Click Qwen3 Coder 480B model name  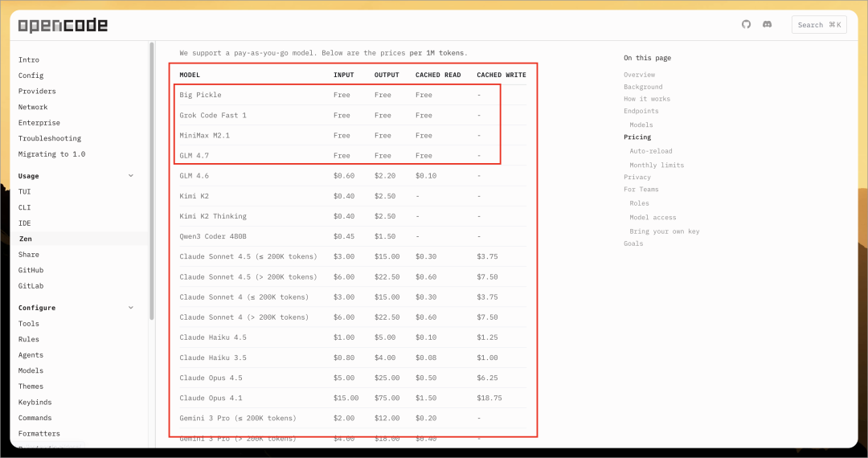tap(213, 237)
